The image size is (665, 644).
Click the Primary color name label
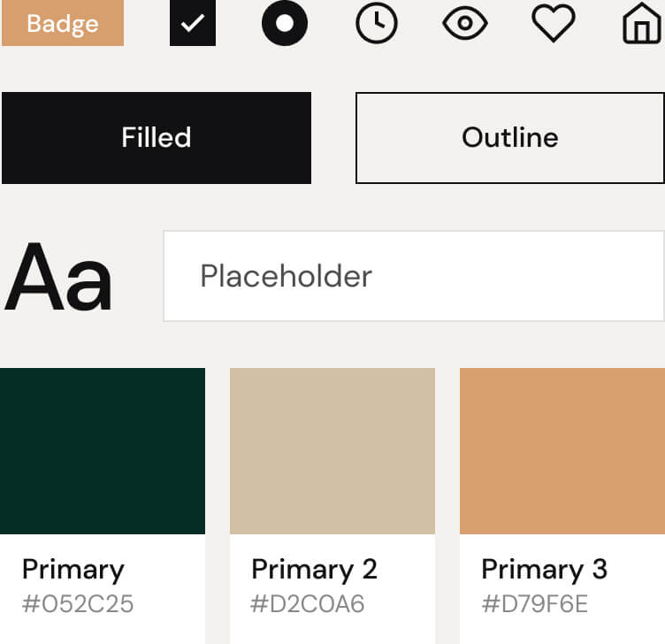73,569
